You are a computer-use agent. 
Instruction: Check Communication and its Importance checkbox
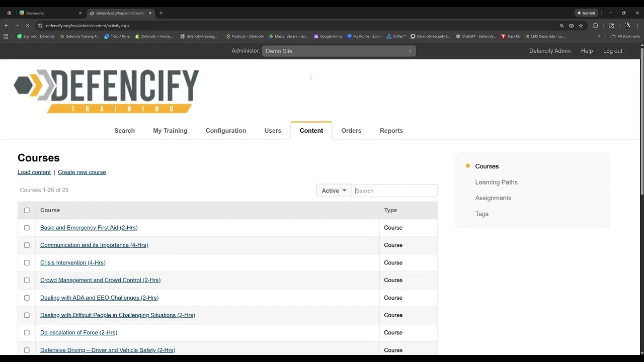tap(27, 245)
